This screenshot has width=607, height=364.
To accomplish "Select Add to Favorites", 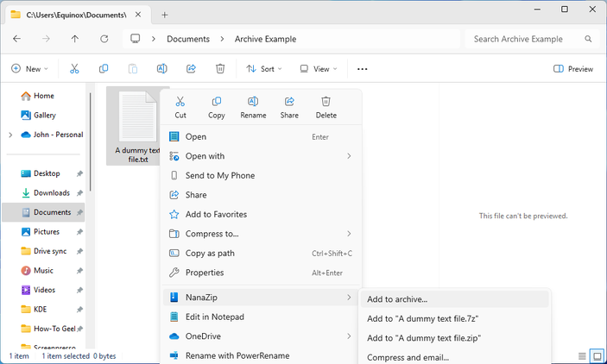I will [x=261, y=214].
